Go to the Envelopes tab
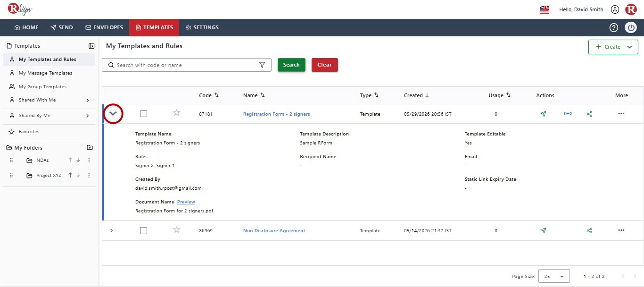Screen dimensions: 644x287 pyautogui.click(x=104, y=27)
